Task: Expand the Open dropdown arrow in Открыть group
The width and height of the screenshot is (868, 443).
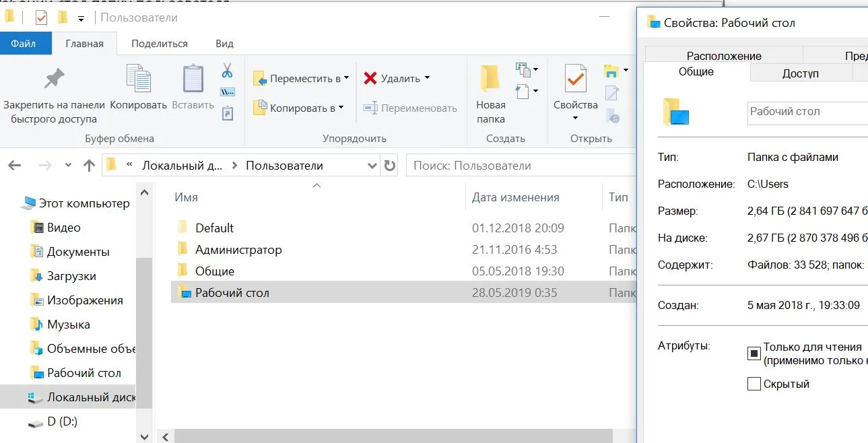Action: [x=626, y=70]
